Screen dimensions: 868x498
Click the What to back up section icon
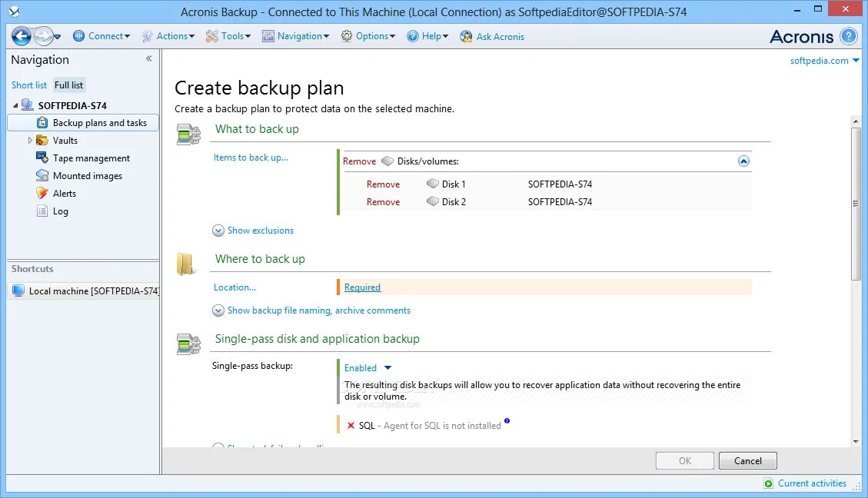[x=188, y=134]
